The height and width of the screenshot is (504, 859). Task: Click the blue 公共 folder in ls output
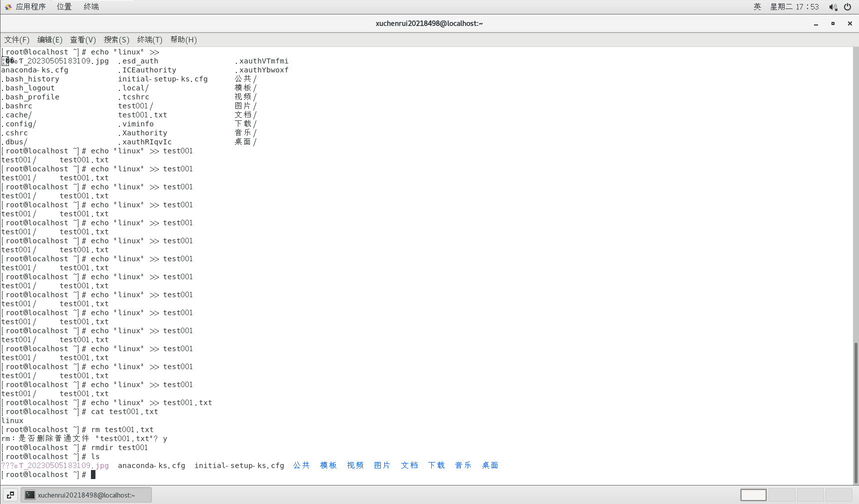[301, 466]
